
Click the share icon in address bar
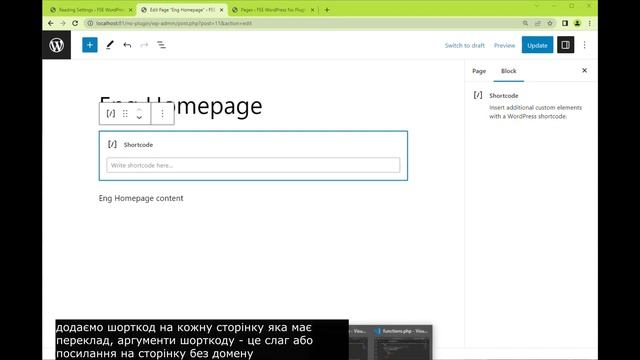coord(538,23)
